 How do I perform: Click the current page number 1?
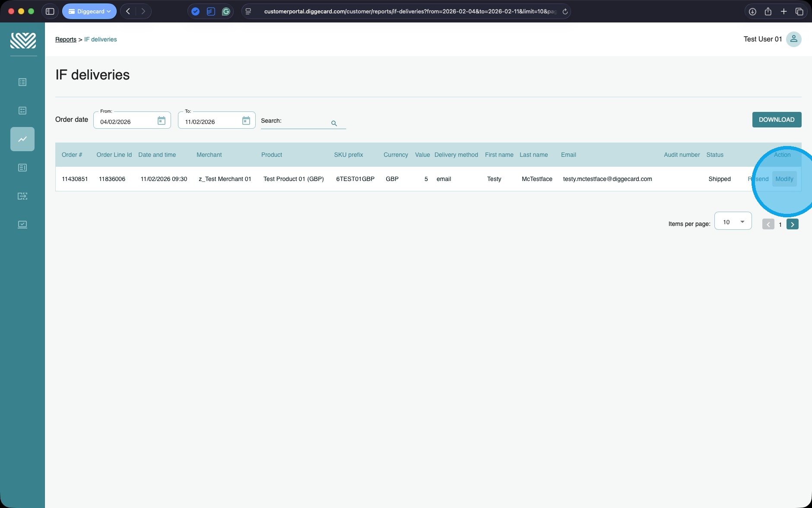pyautogui.click(x=780, y=225)
